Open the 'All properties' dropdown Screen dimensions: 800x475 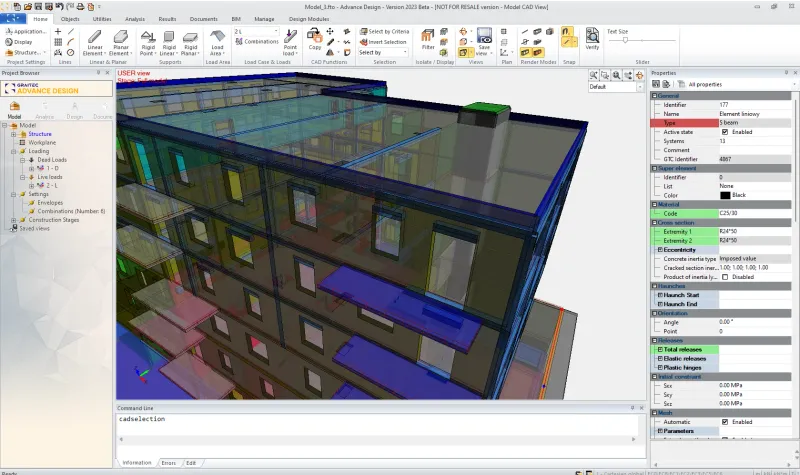795,84
